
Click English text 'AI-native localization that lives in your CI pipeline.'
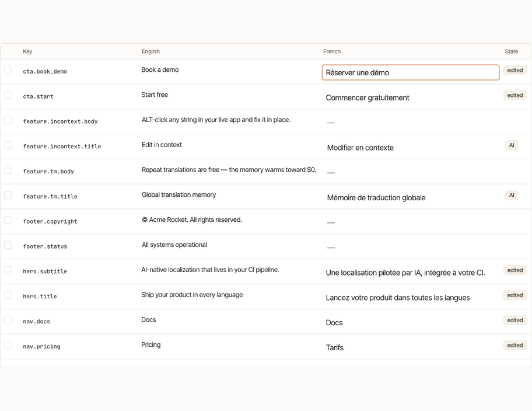click(x=210, y=270)
